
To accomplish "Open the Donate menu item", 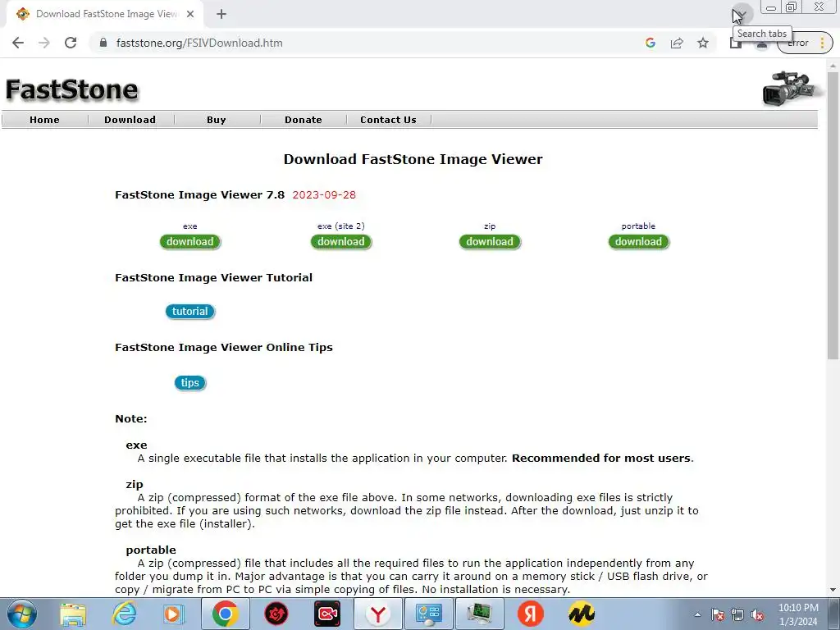I will [304, 120].
